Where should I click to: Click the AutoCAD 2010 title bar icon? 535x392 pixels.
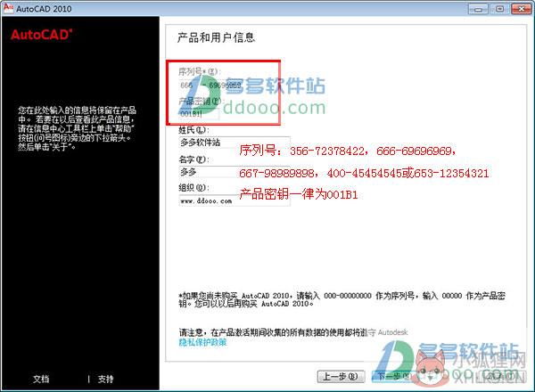[8, 8]
